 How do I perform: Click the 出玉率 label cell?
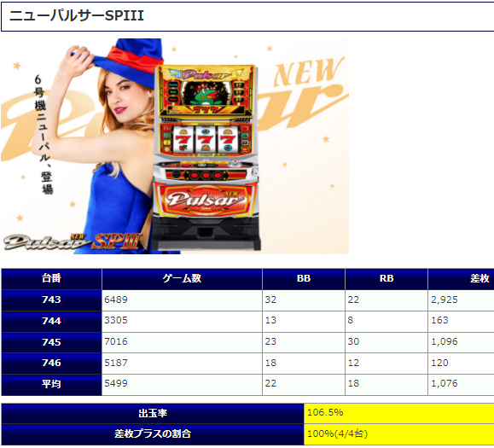pos(153,413)
